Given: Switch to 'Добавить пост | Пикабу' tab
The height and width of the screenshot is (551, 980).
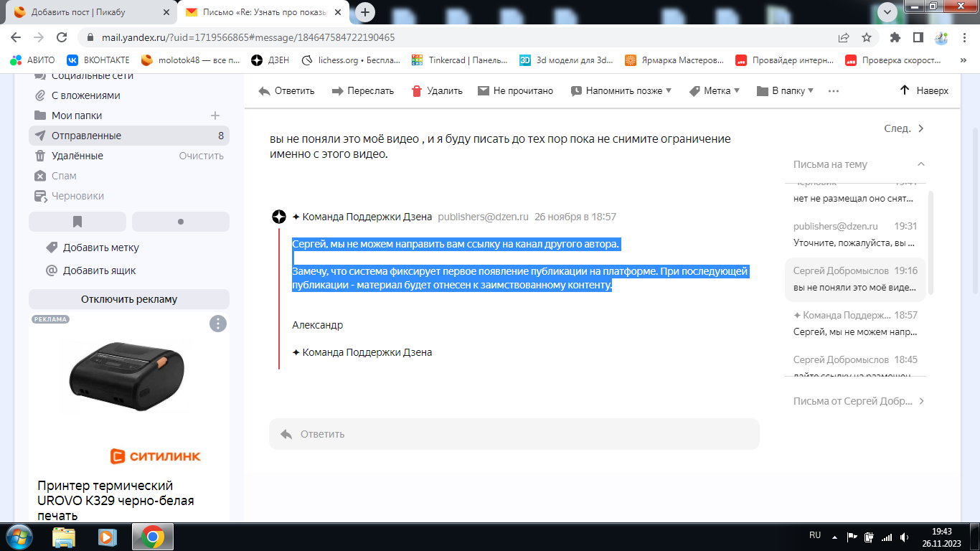Looking at the screenshot, I should 91,12.
